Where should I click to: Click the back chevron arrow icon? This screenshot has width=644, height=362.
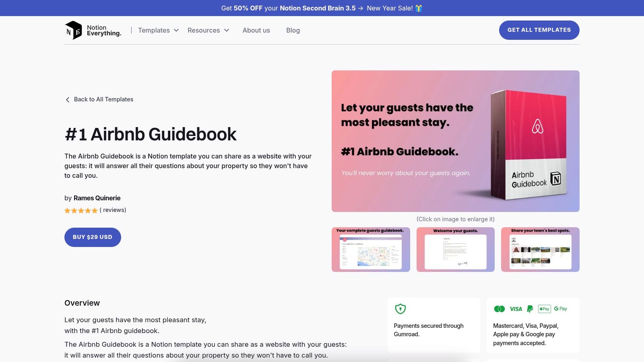click(68, 100)
